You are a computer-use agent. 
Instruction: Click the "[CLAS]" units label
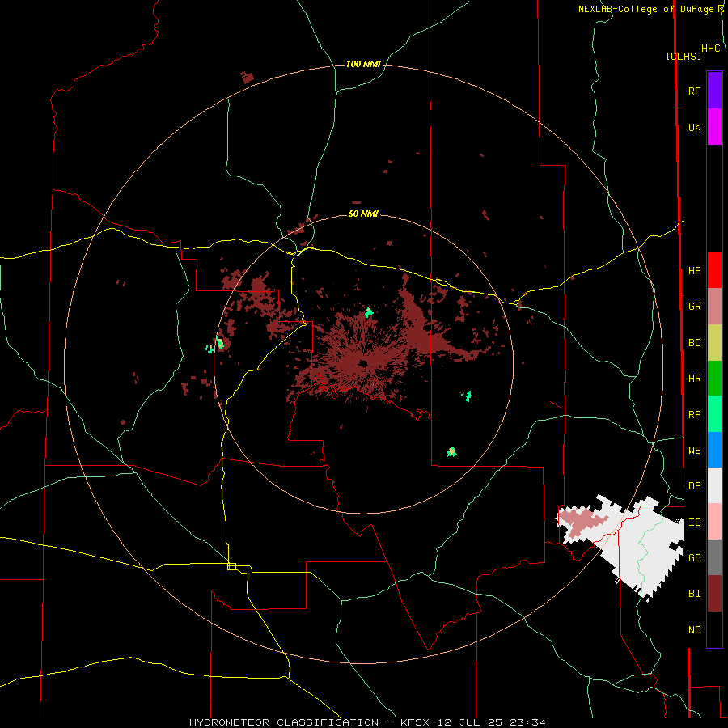pos(684,56)
